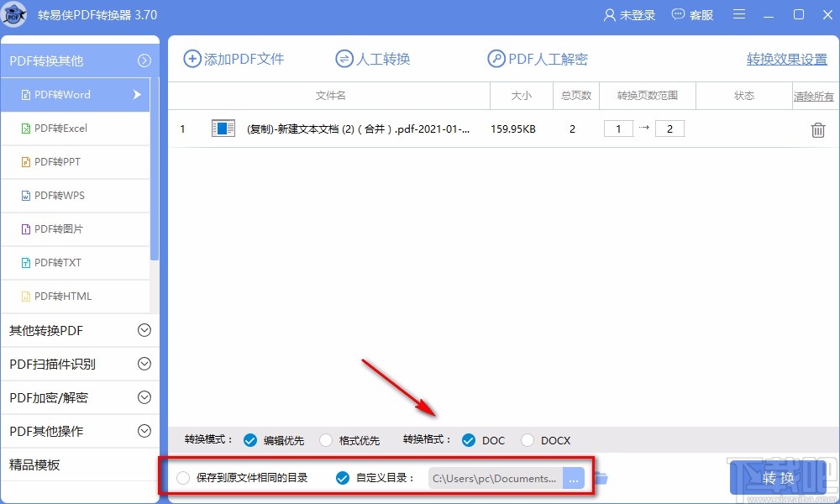Screen dimensions: 840x504
Task: Start conversion with the 转换 button
Action: [x=777, y=477]
